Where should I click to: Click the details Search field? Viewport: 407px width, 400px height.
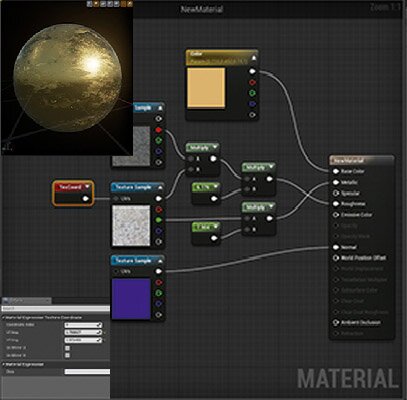coord(55,309)
